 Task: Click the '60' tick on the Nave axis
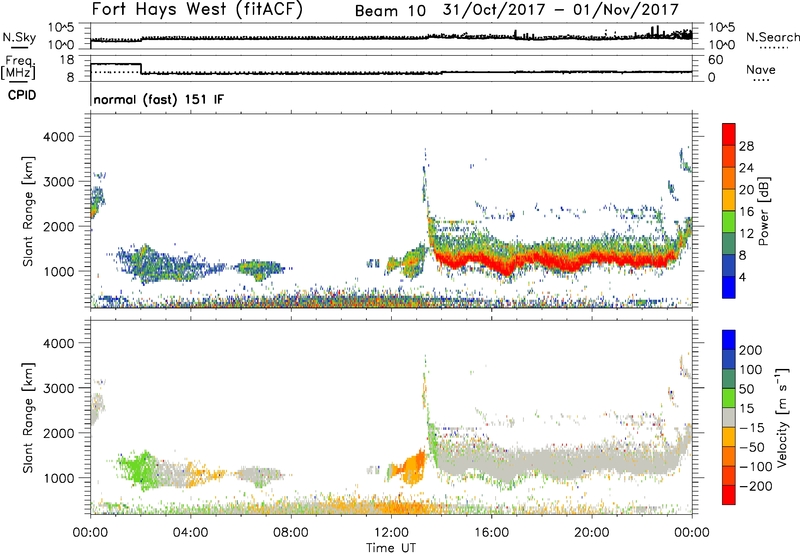tap(716, 60)
